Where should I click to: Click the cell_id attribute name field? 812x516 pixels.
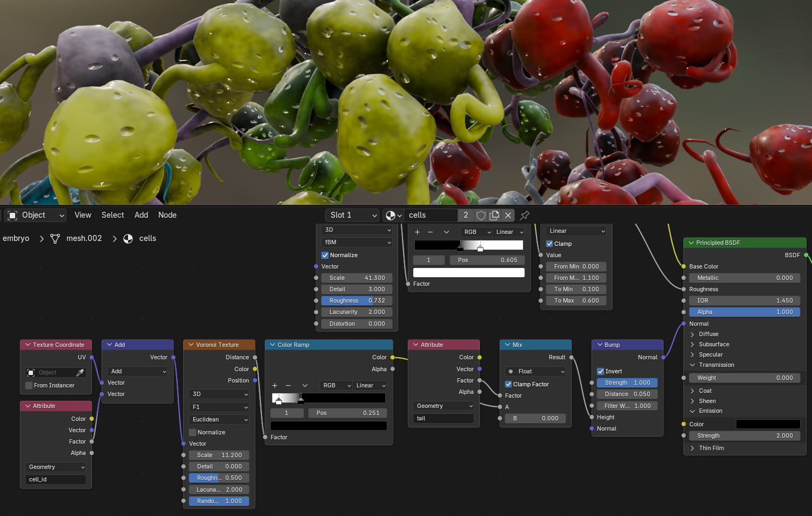[x=55, y=479]
